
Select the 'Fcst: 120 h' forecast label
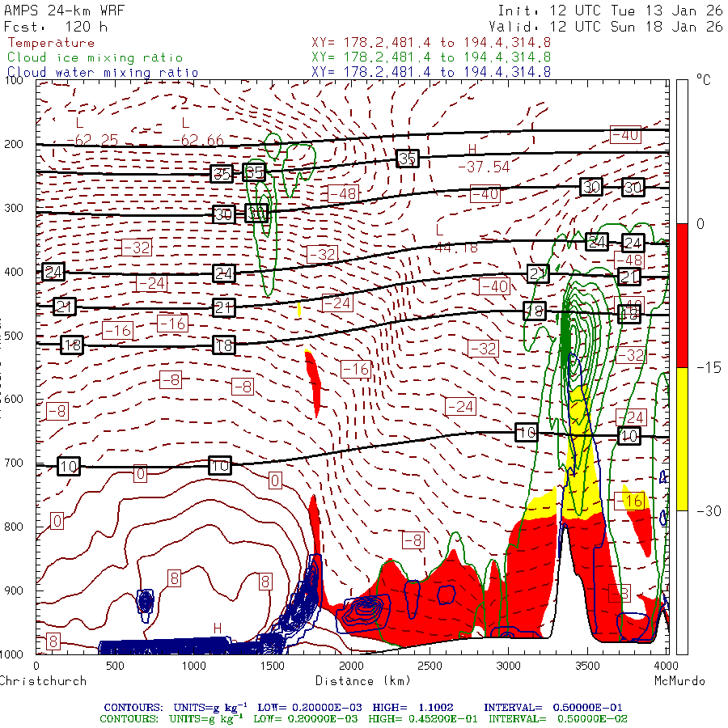click(x=56, y=27)
